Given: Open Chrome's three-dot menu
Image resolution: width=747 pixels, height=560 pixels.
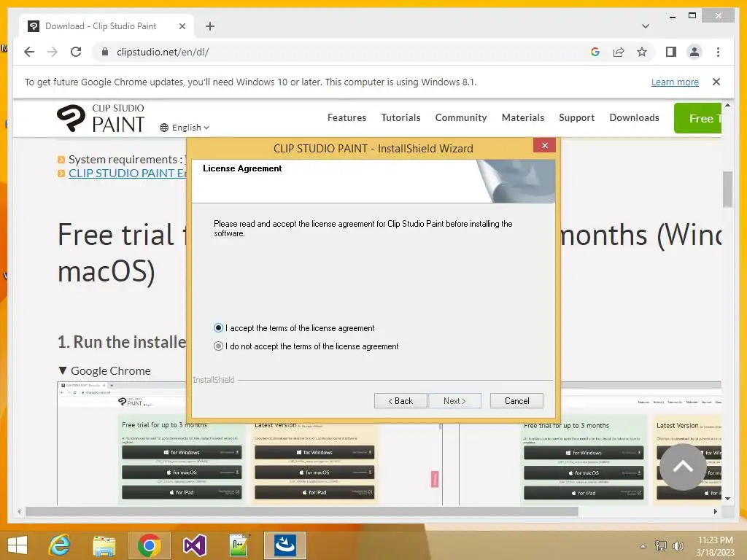Looking at the screenshot, I should click(718, 52).
